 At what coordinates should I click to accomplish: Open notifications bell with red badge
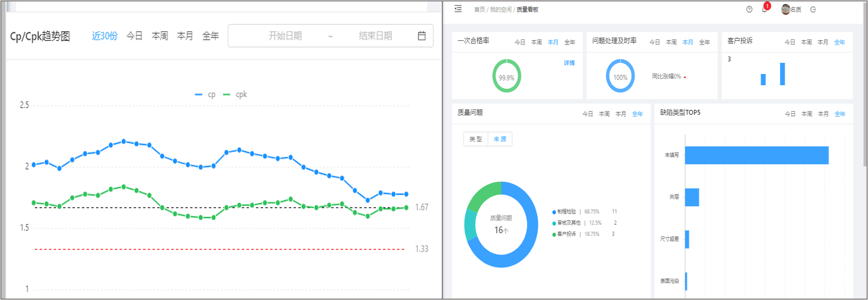[764, 10]
